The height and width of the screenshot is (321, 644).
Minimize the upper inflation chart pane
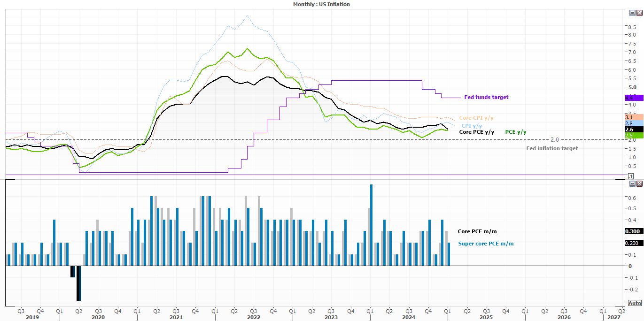632,13
